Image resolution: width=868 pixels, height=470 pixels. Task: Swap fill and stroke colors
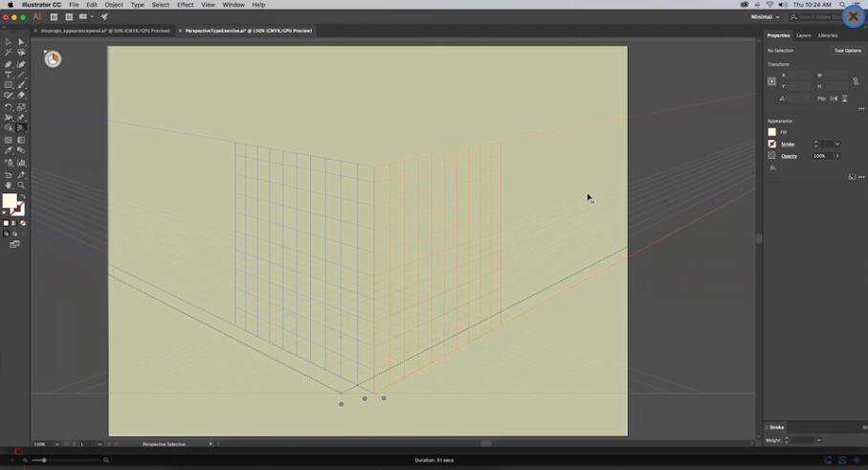coord(22,197)
